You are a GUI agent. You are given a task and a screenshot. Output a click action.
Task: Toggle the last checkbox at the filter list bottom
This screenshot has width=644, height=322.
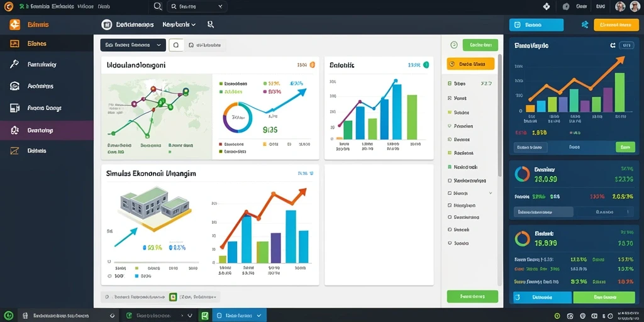(450, 243)
